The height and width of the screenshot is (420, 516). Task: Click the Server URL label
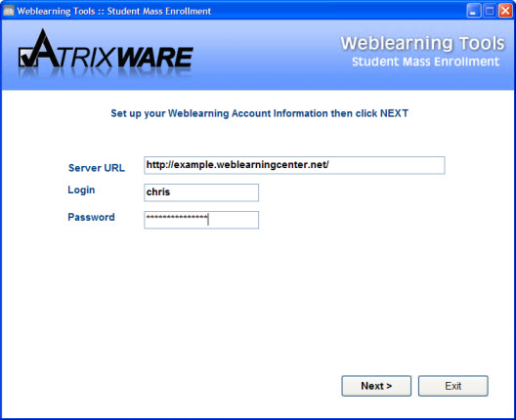97,168
